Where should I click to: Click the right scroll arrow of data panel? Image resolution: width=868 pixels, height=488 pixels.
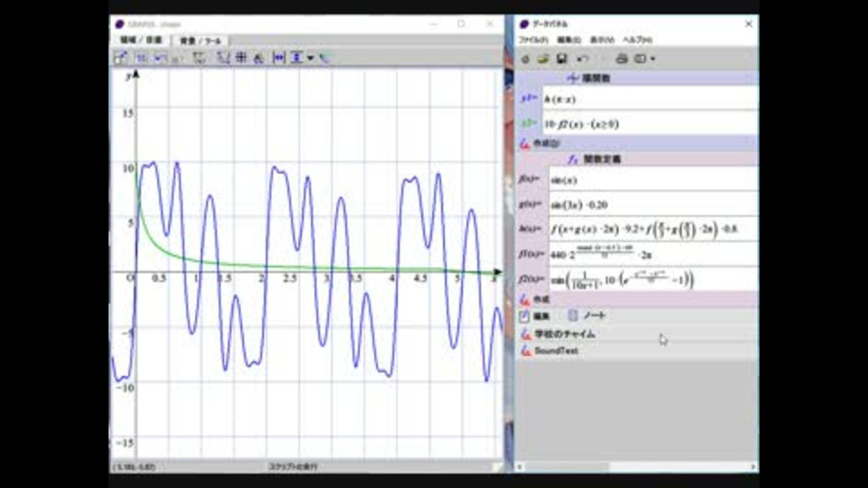pos(753,467)
